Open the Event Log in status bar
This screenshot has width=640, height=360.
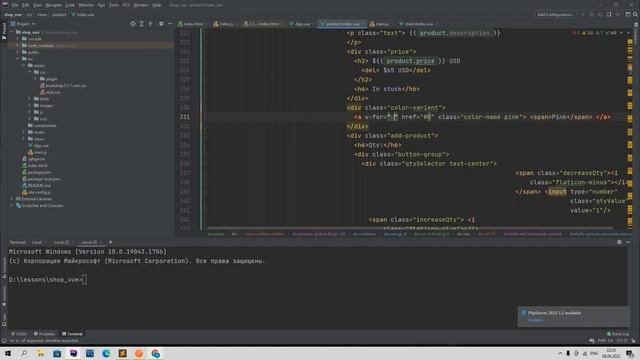[618, 334]
